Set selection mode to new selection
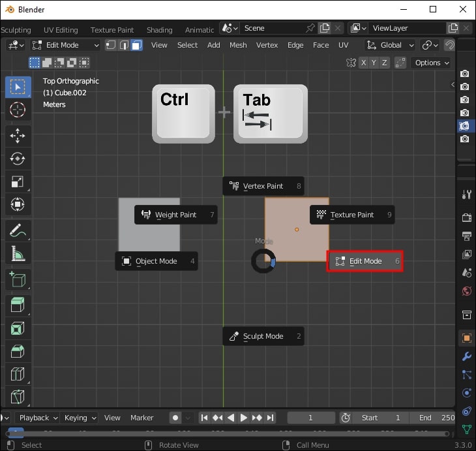 [x=35, y=63]
